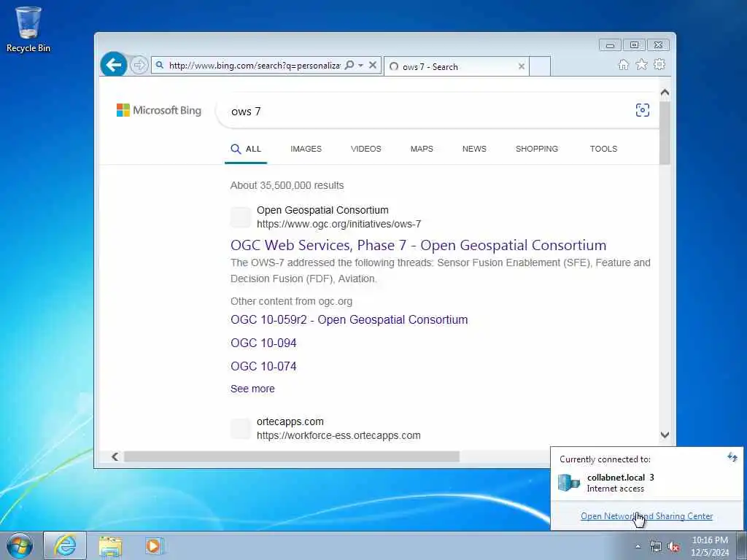Select the ALL results tab

(x=246, y=149)
